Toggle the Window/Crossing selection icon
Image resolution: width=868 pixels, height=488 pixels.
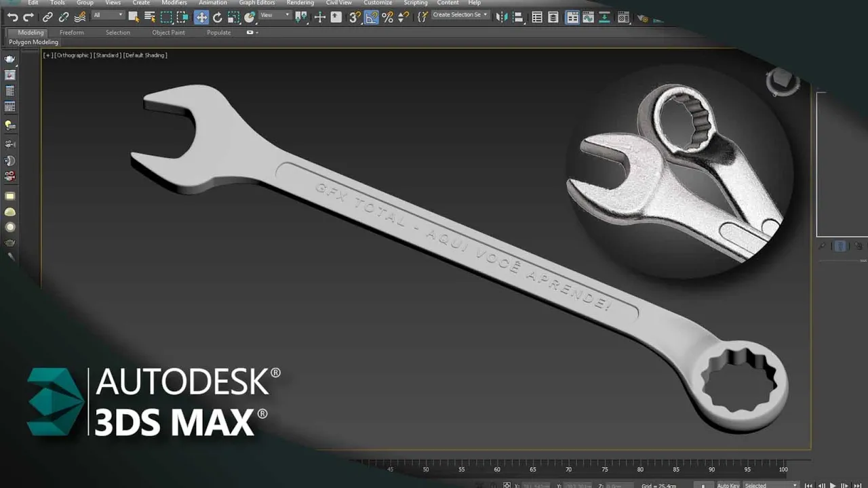(x=182, y=17)
